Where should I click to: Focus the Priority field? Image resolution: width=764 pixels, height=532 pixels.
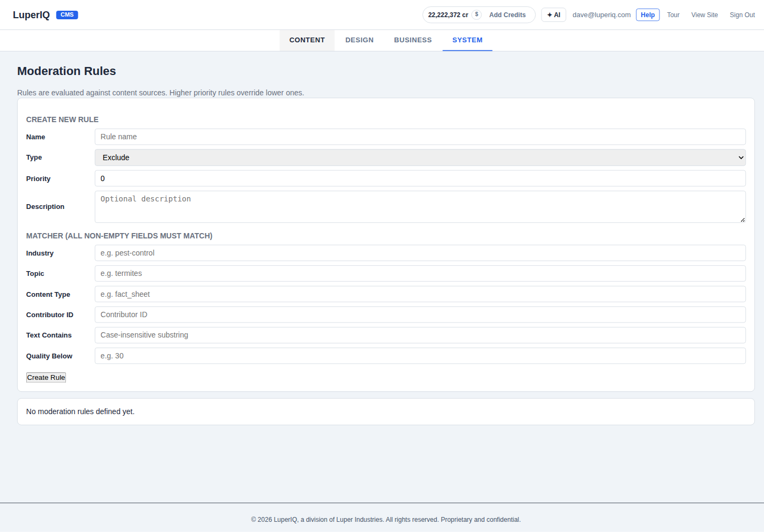(420, 178)
